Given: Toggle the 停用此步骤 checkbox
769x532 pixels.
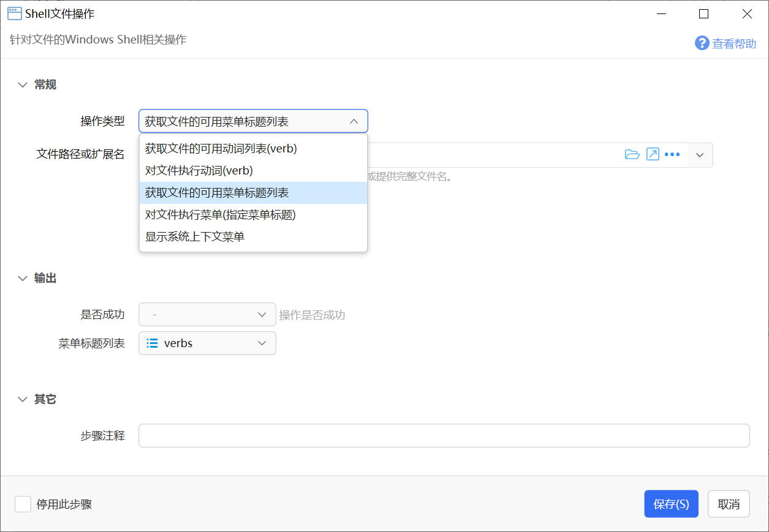Looking at the screenshot, I should 23,504.
